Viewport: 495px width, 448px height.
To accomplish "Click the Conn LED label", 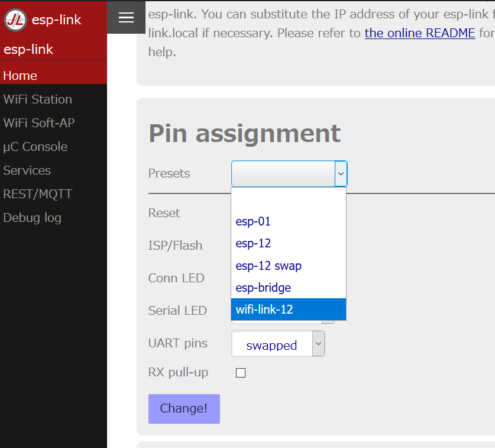I will (x=176, y=278).
